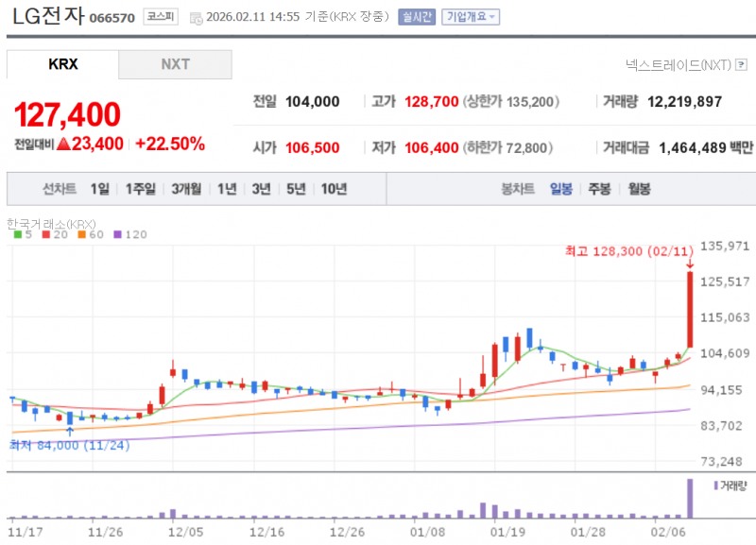Viewport: 756px width, 545px height.
Task: Click the 실시간 real-time button
Action: (x=416, y=16)
